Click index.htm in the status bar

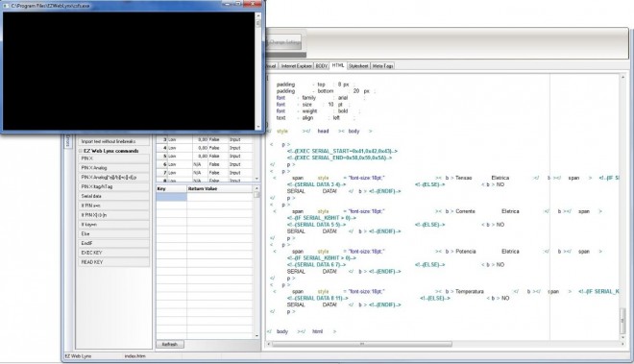pos(135,356)
